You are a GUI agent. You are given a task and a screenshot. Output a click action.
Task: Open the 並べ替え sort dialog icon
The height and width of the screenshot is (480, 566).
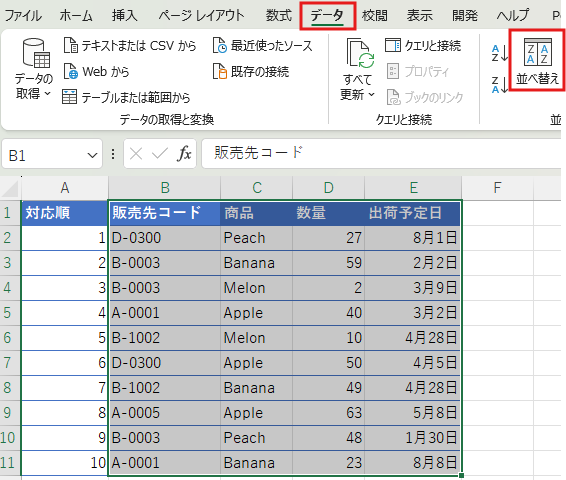tap(537, 61)
